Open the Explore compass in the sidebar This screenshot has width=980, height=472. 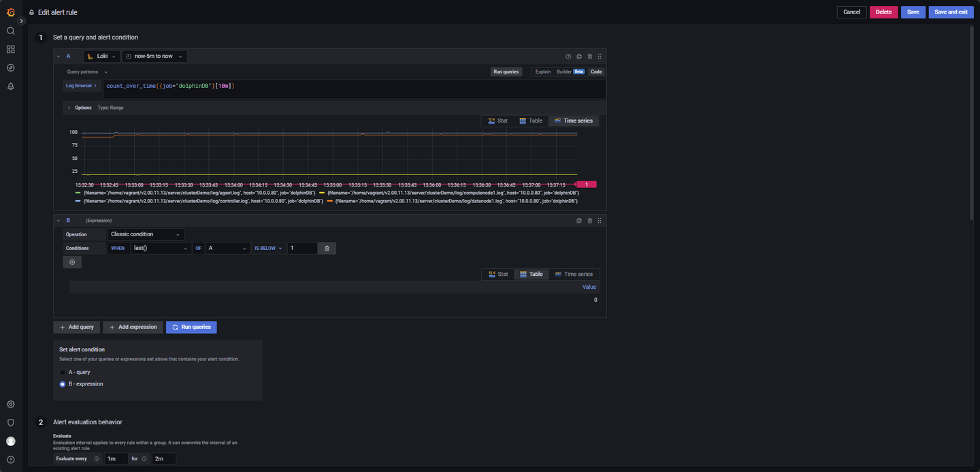coord(10,67)
